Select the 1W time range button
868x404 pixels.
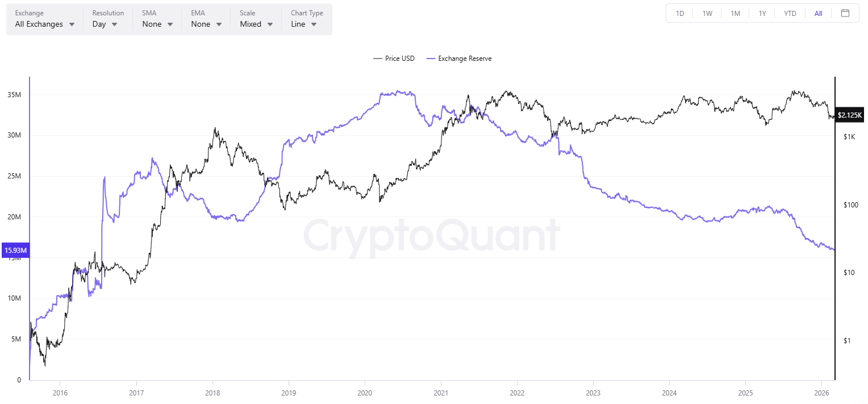click(x=707, y=13)
